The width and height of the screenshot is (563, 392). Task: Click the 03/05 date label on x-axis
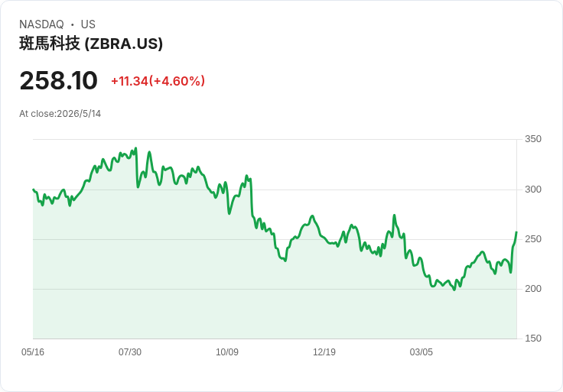[x=421, y=352]
